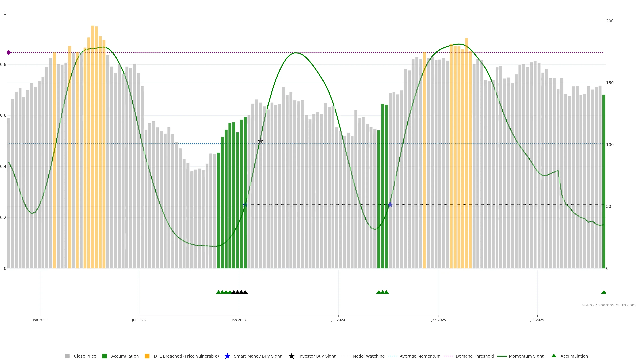Click the blue star near Jan 2024
The width and height of the screenshot is (644, 362).
coord(245,205)
